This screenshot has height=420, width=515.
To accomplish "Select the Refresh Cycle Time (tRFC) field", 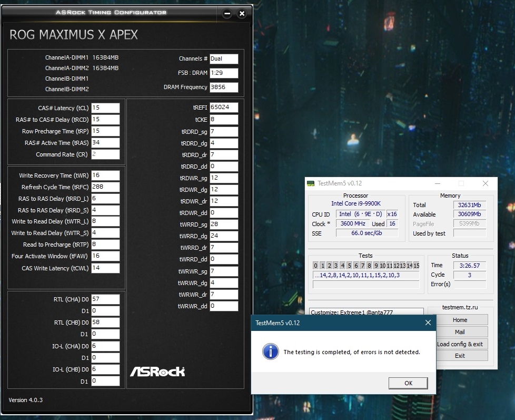I will pyautogui.click(x=105, y=187).
